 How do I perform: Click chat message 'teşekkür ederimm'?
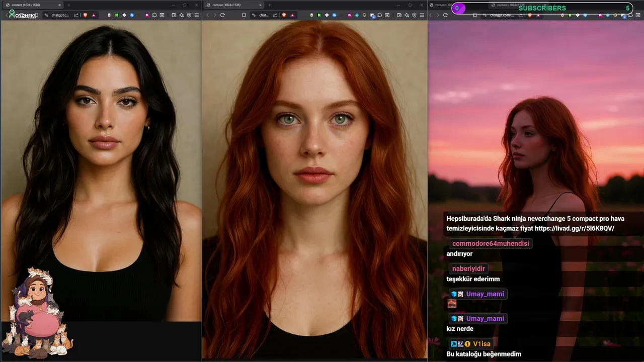point(473,279)
